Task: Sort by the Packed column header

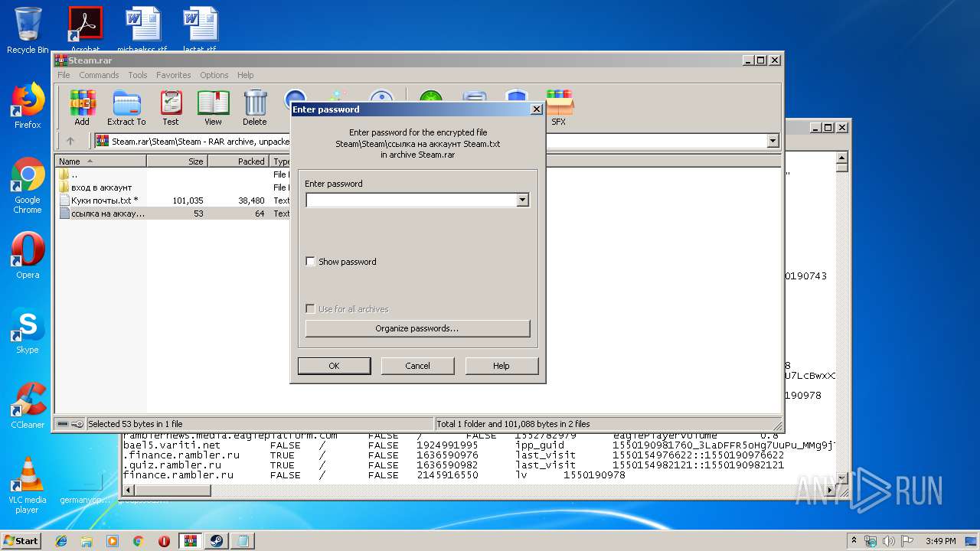Action: point(238,161)
